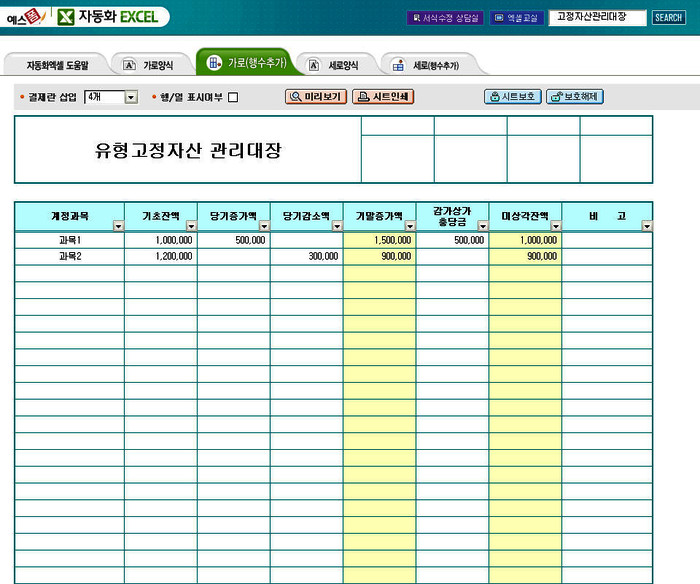Open filter dropdown for 감가상각충당금 column

click(483, 226)
